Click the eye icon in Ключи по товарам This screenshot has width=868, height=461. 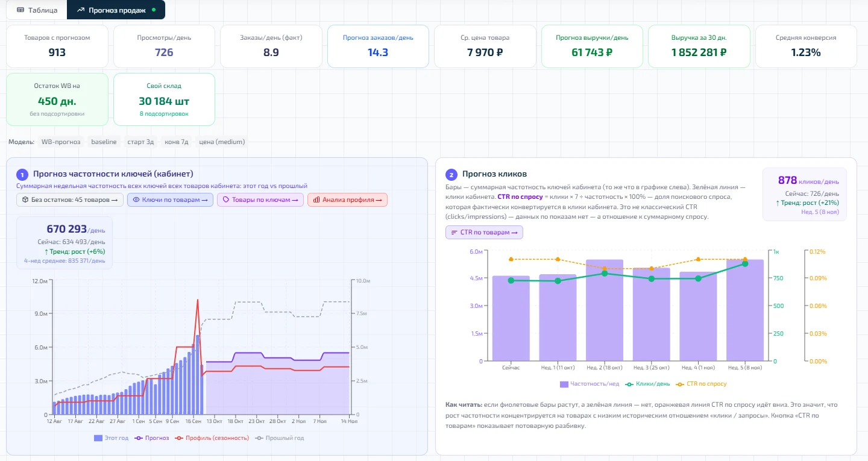136,199
